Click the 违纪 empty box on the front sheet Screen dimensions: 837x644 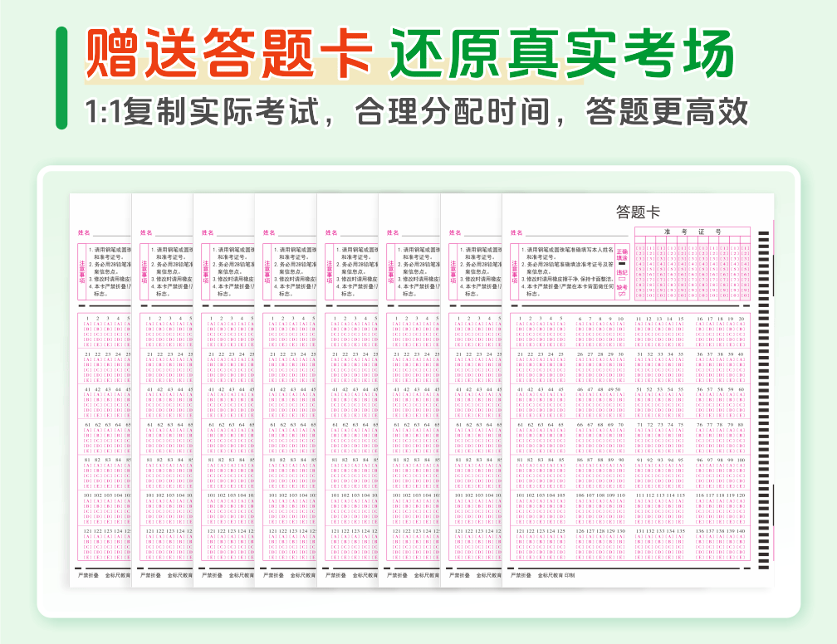(622, 280)
